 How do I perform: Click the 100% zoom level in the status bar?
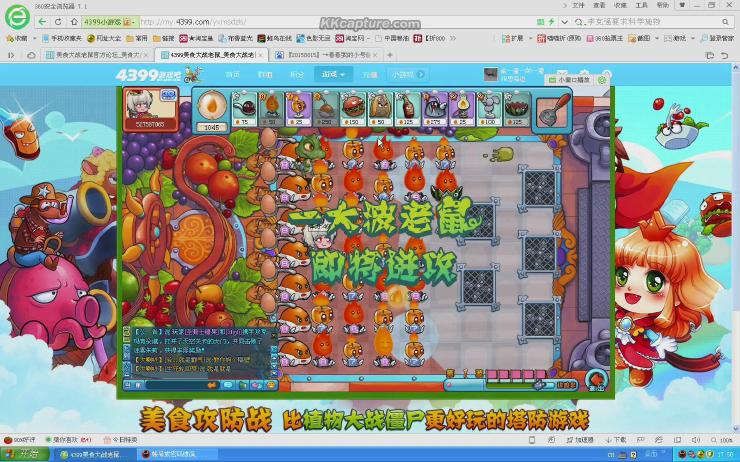722,440
